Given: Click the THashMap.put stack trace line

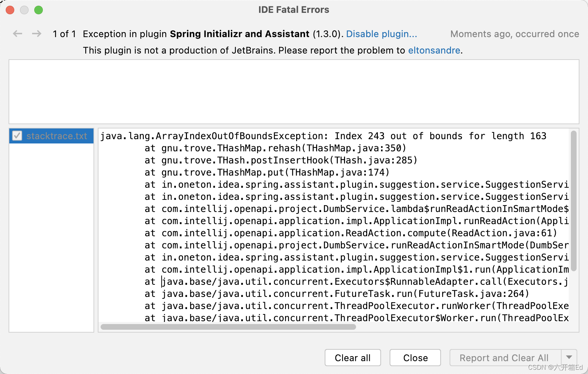Looking at the screenshot, I should [x=267, y=172].
